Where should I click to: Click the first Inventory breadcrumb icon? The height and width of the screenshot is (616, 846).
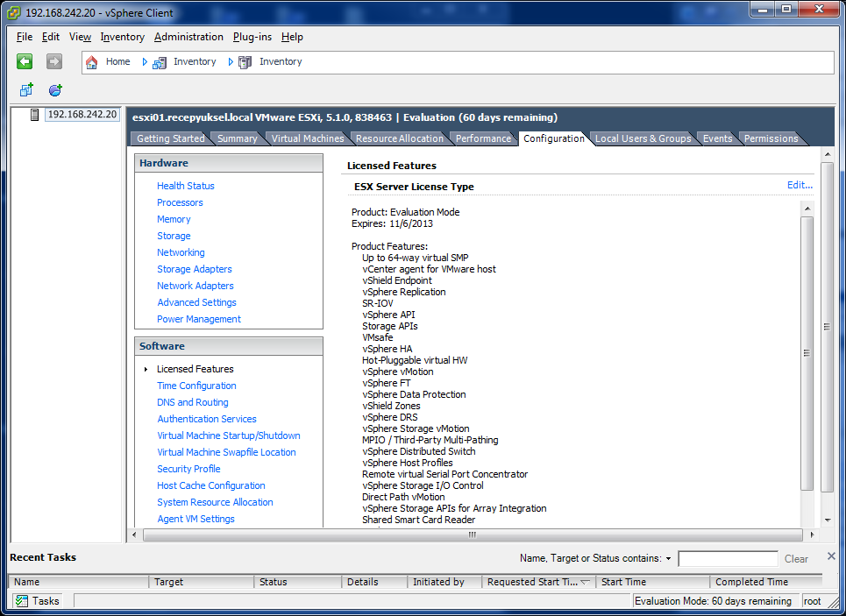(160, 62)
